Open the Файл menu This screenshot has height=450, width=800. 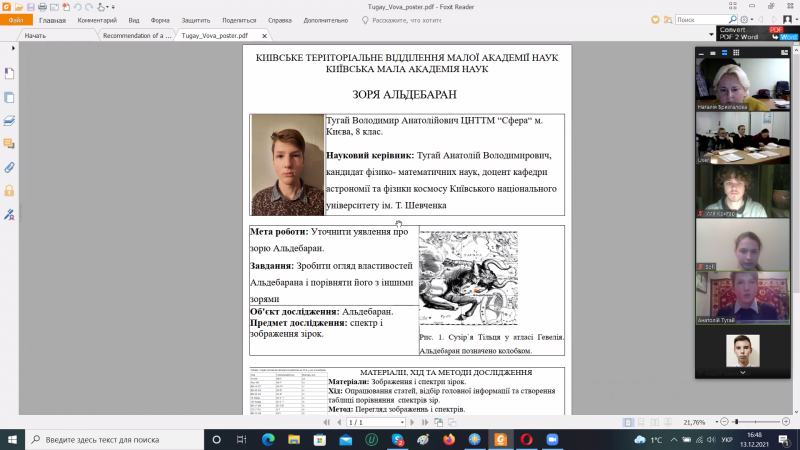(x=16, y=20)
